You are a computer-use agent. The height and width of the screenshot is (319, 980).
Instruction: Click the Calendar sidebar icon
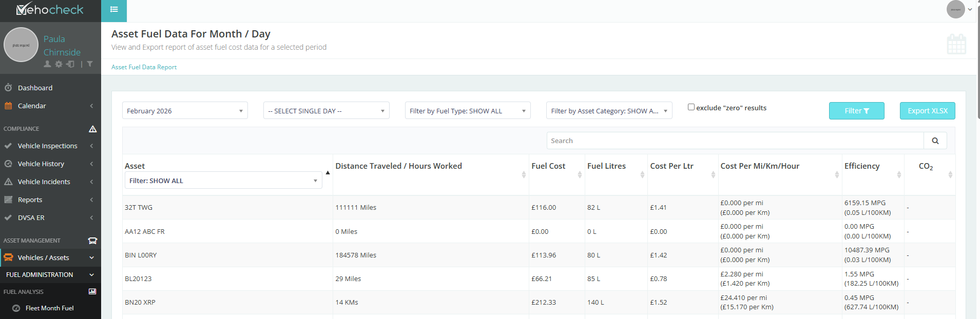click(8, 106)
